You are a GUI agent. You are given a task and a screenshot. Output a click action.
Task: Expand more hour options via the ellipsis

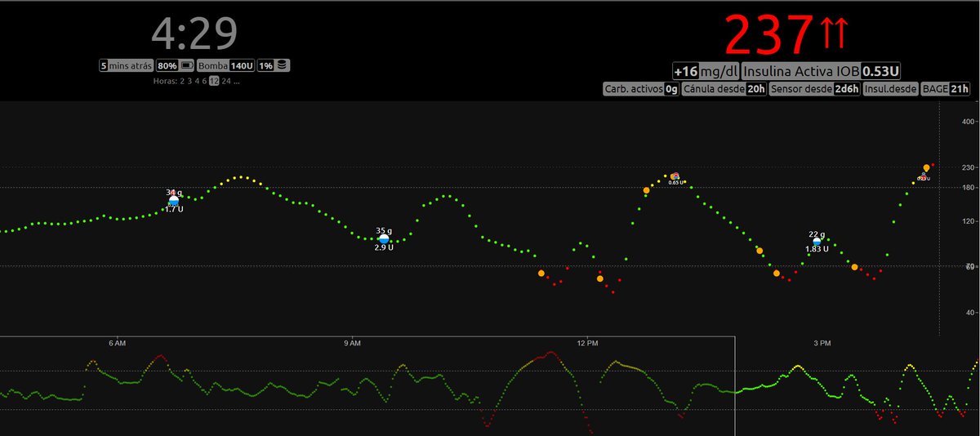[236, 81]
